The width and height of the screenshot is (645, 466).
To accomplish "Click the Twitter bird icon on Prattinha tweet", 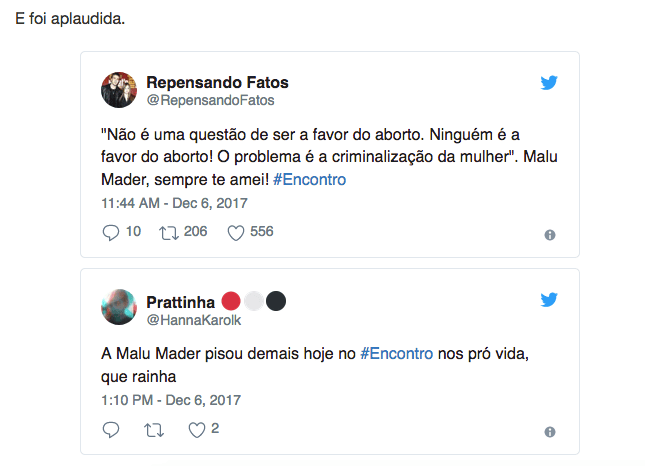I will 549,299.
